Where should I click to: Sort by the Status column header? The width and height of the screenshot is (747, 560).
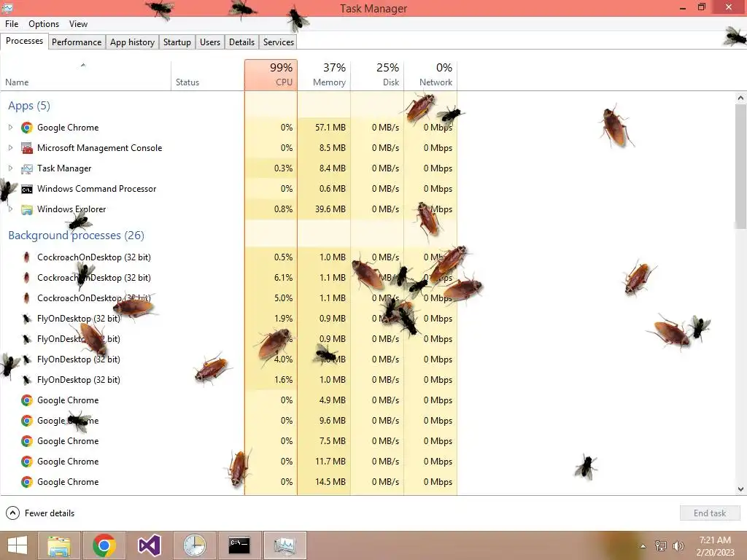pyautogui.click(x=208, y=75)
